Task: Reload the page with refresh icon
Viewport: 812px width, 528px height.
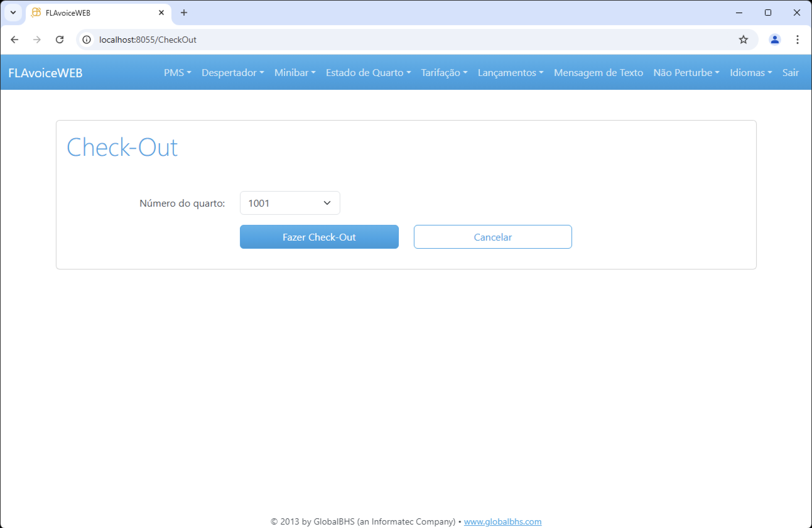Action: (x=60, y=40)
